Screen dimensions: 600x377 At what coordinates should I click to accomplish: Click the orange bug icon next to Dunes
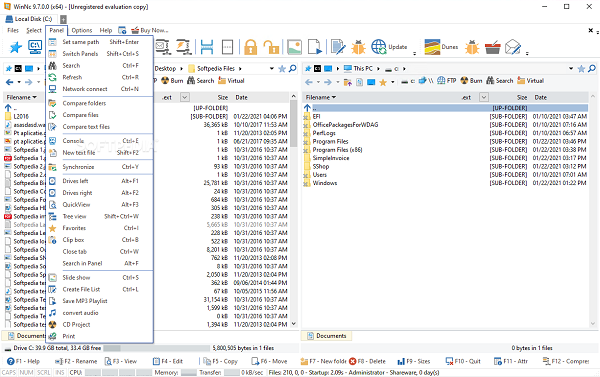(472, 47)
